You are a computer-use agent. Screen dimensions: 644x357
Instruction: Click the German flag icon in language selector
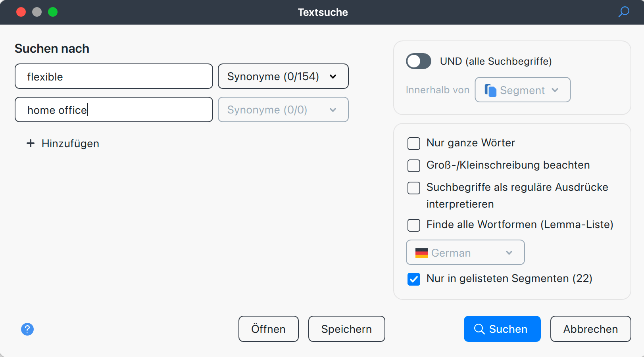(422, 252)
